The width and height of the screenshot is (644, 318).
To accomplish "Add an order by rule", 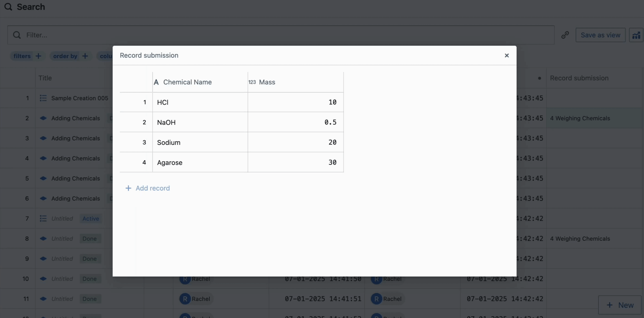I will pos(85,56).
